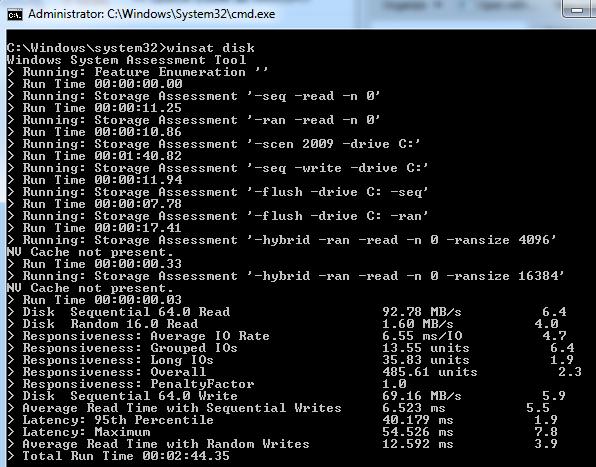
Task: Click the 'Latency: Maximum' label
Action: click(x=86, y=432)
